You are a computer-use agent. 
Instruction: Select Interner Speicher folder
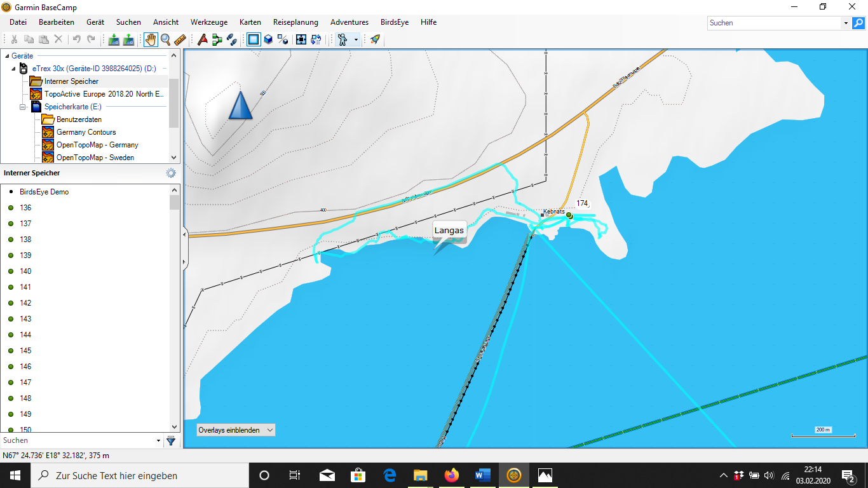[71, 81]
